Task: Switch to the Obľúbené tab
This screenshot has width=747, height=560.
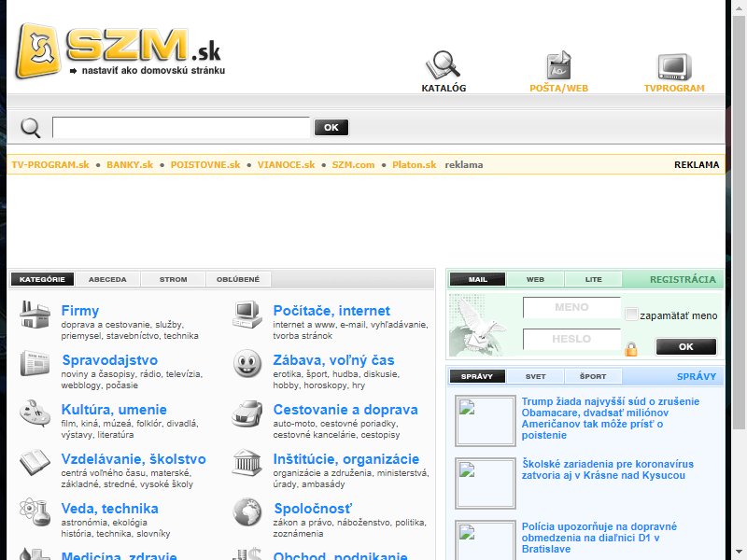Action: point(238,279)
